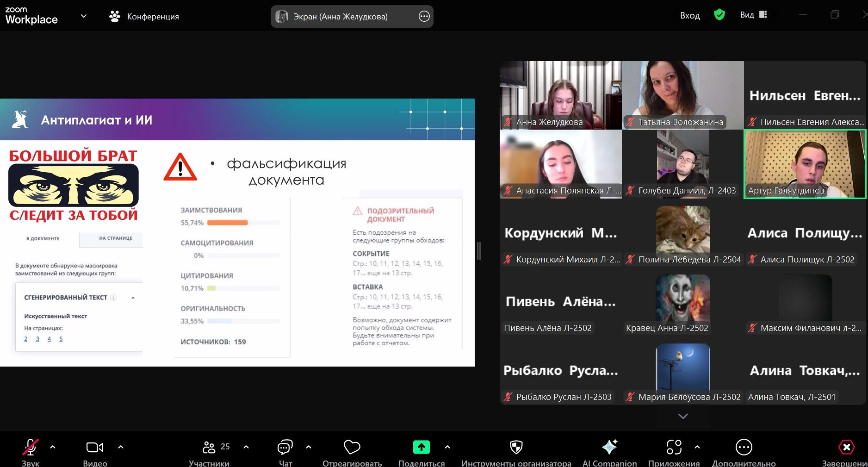Open the Приложения apps icon
868x467 pixels.
(x=674, y=447)
